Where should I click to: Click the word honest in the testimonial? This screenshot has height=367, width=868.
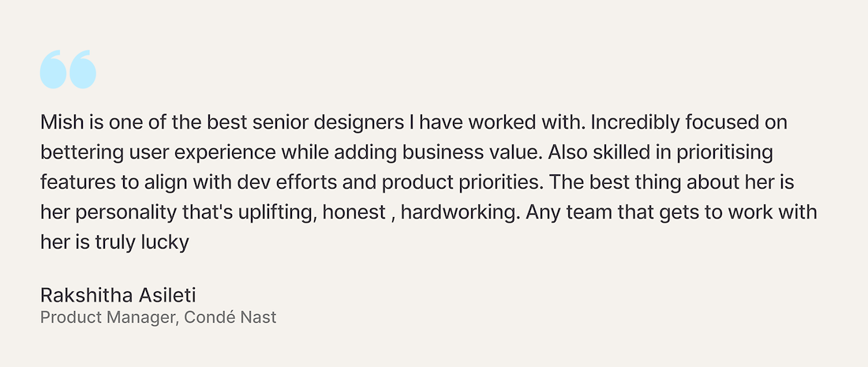click(354, 212)
